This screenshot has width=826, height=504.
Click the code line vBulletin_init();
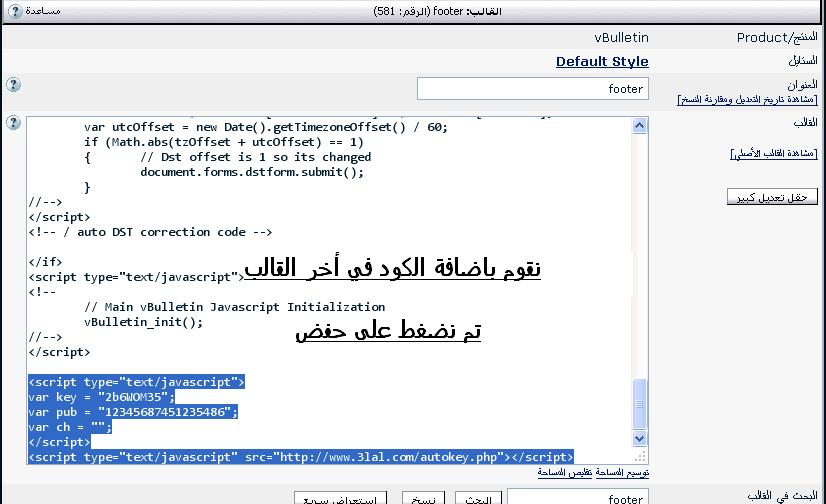(143, 322)
